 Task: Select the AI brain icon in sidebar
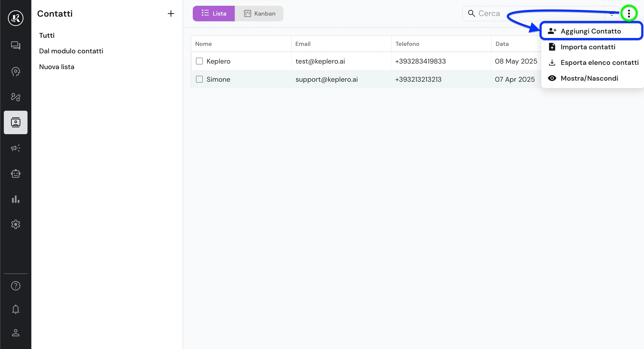coord(16,72)
